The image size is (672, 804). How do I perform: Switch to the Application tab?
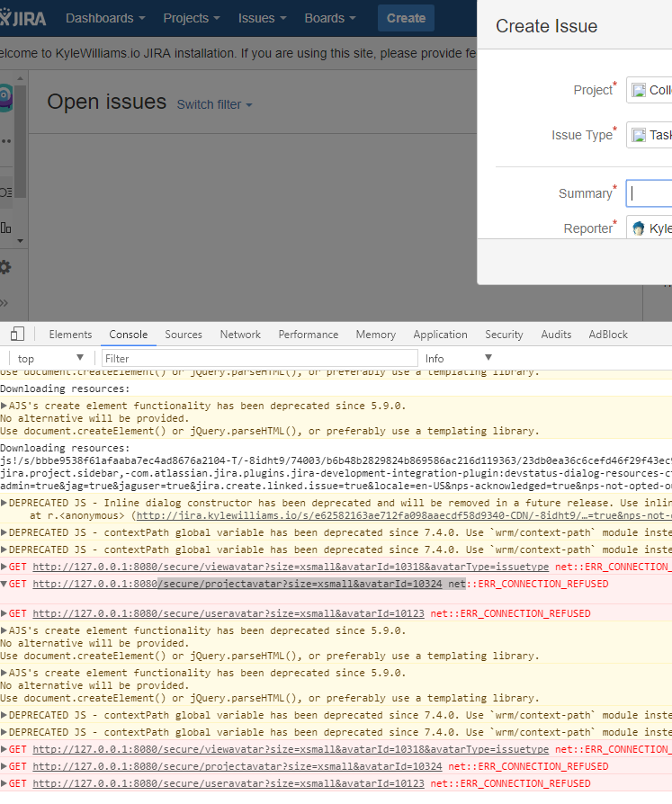pos(440,335)
